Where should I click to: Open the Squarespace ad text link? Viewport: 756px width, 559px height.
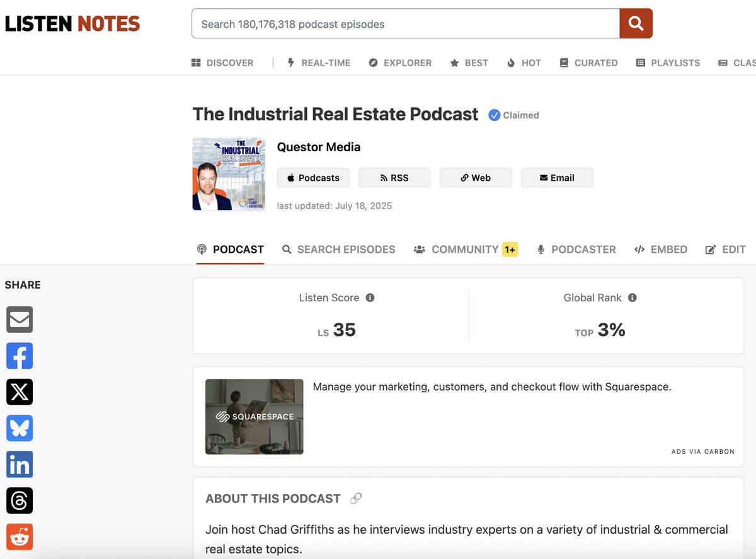(492, 387)
